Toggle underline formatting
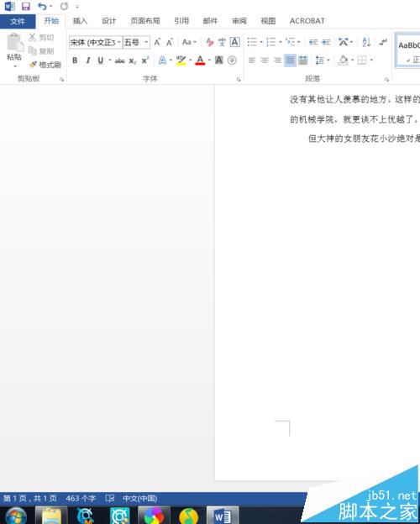Screen dimensions: 420x524 tap(100, 60)
